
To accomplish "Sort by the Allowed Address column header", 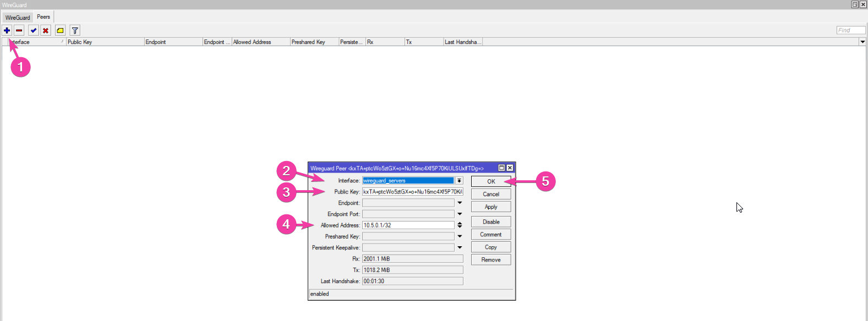I will (261, 42).
